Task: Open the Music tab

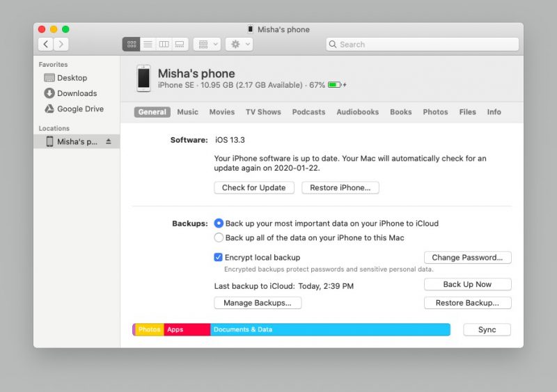Action: pyautogui.click(x=187, y=112)
